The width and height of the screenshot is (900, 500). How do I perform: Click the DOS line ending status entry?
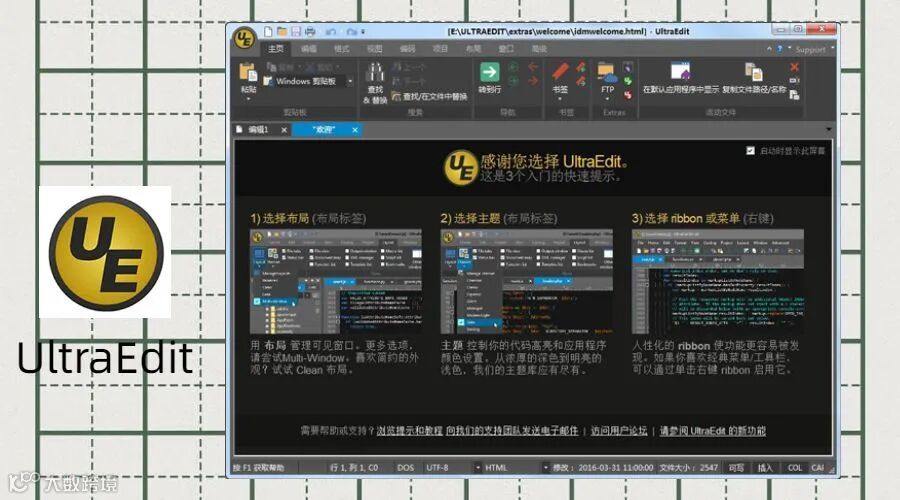coord(405,468)
